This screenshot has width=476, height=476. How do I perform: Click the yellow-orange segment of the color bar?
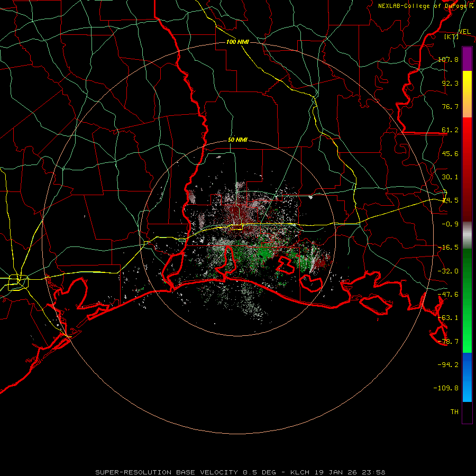467,94
